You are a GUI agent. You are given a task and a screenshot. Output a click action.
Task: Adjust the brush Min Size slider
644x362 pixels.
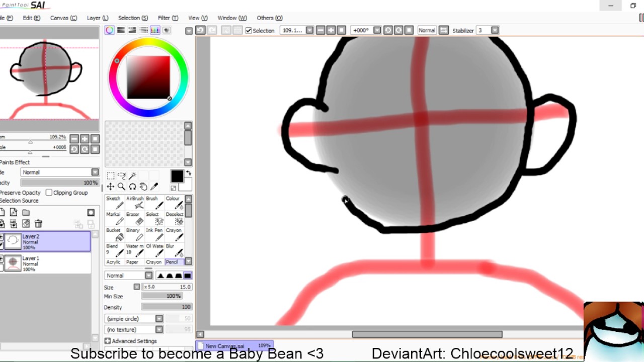click(162, 296)
